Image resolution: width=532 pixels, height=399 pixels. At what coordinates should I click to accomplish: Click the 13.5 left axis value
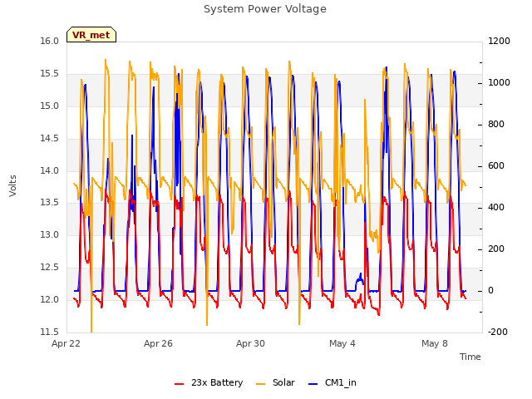tap(50, 203)
